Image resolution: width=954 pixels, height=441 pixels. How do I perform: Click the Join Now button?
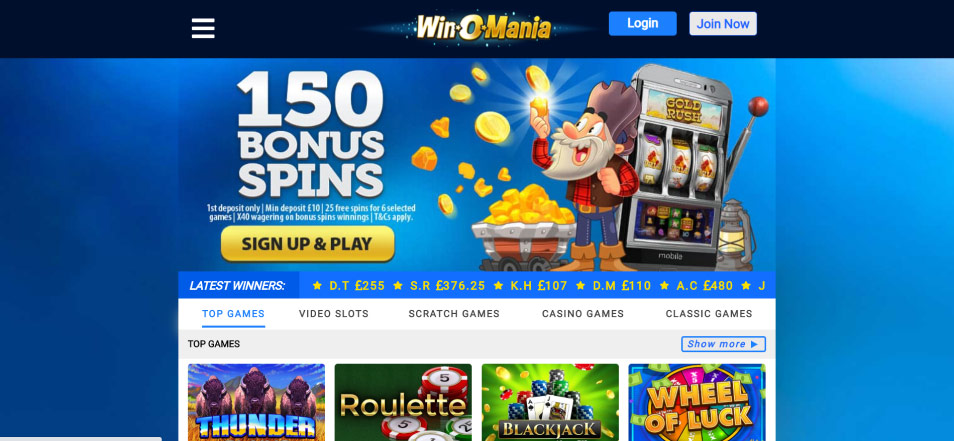pyautogui.click(x=723, y=24)
